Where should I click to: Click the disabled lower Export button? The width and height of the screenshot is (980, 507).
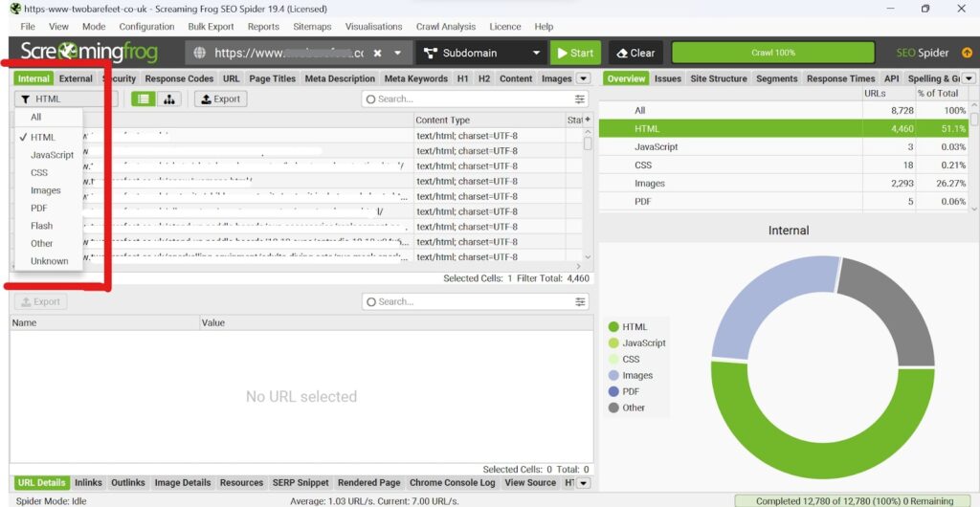tap(40, 301)
